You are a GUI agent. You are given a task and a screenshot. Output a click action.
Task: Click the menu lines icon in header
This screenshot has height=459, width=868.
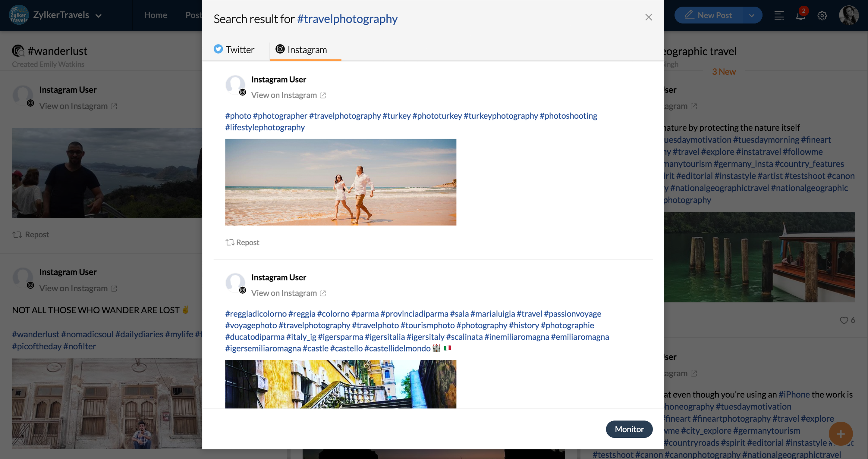(779, 15)
